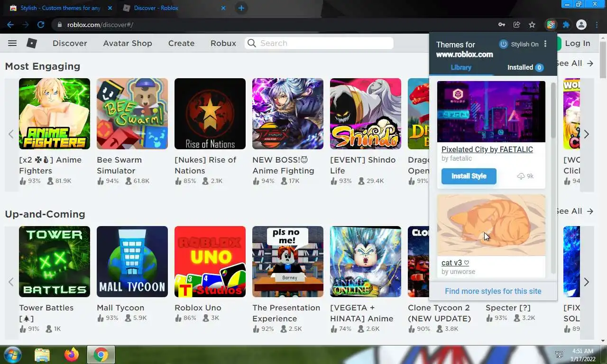The width and height of the screenshot is (607, 364).
Task: Open the Robux nav item
Action: [223, 43]
